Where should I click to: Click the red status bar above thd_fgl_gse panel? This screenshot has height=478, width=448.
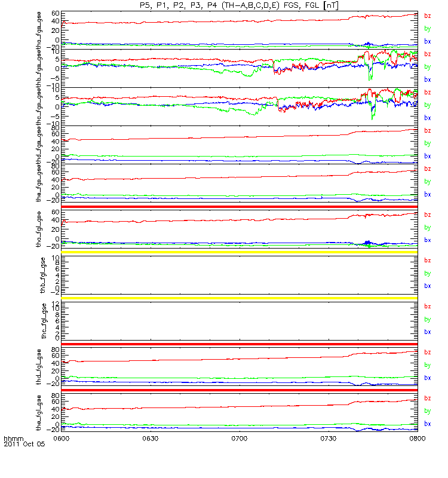click(x=240, y=344)
